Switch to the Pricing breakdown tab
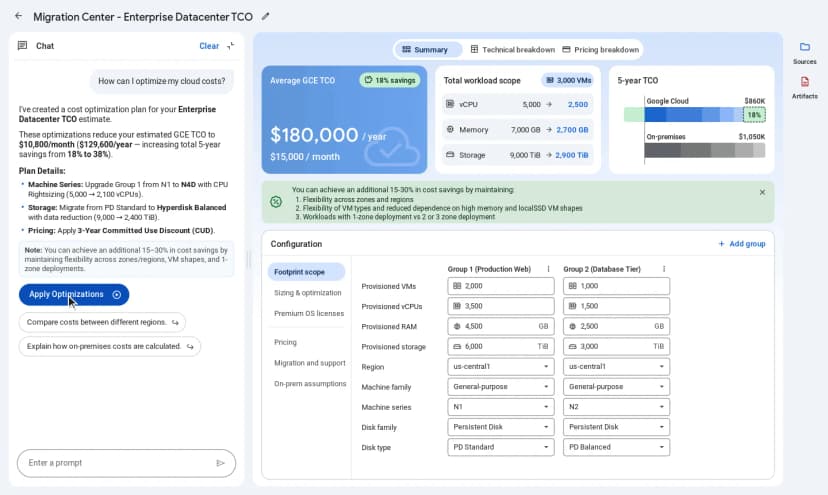The image size is (828, 495). [600, 50]
